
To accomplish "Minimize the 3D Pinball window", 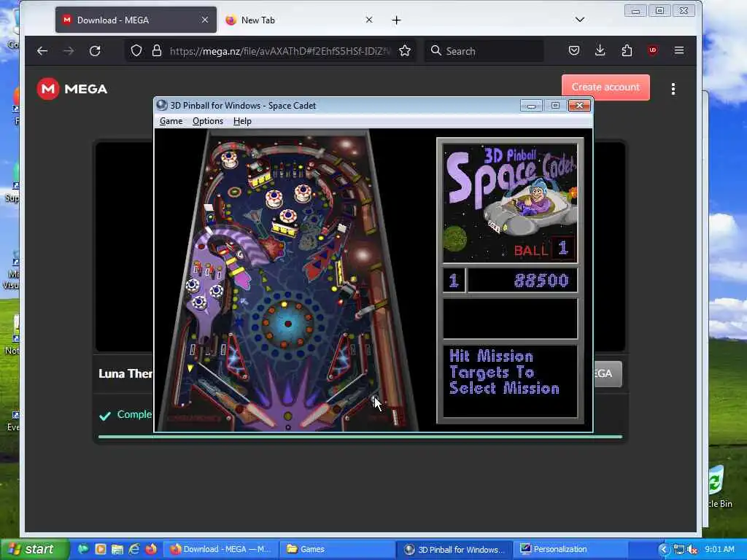I will click(531, 105).
